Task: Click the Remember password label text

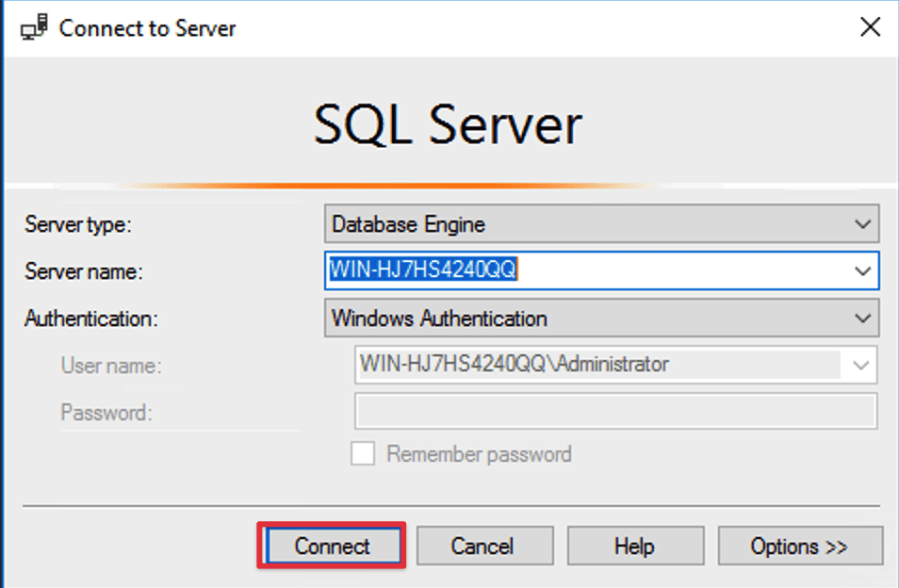Action: [479, 454]
